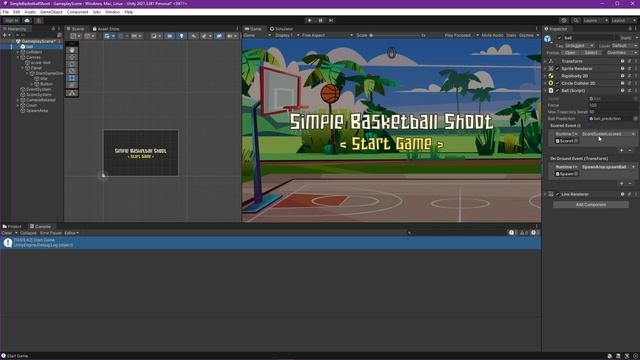Open the version control icon beside cloud
This screenshot has height=360, width=640.
click(x=39, y=20)
